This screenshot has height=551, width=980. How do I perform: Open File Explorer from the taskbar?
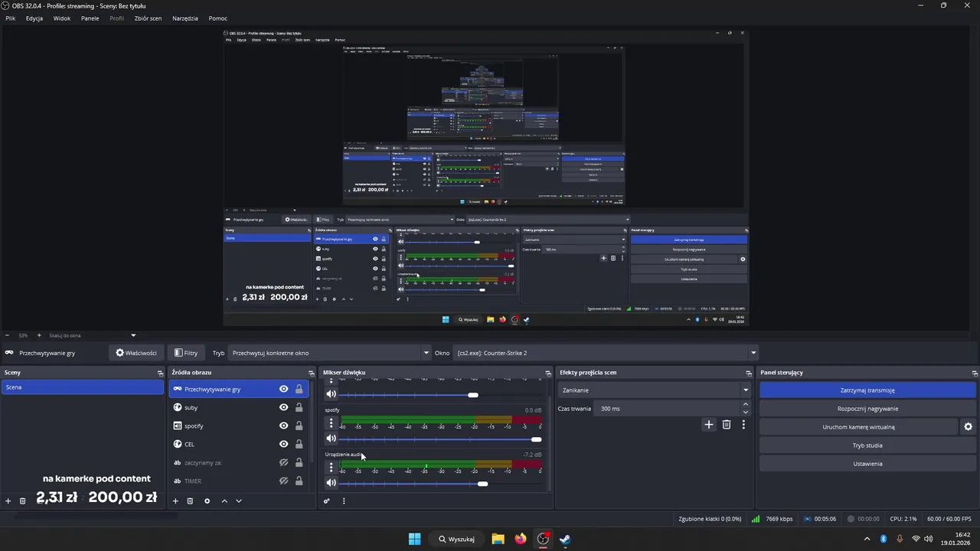(498, 539)
